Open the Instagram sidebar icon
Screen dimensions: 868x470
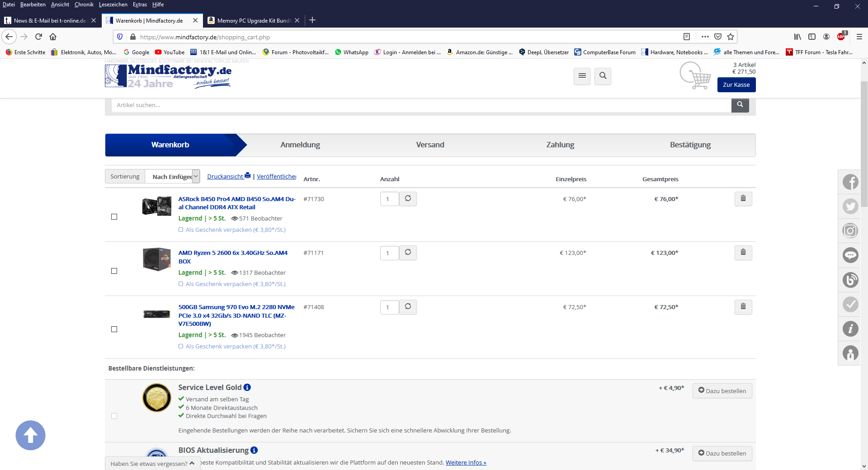pos(850,231)
